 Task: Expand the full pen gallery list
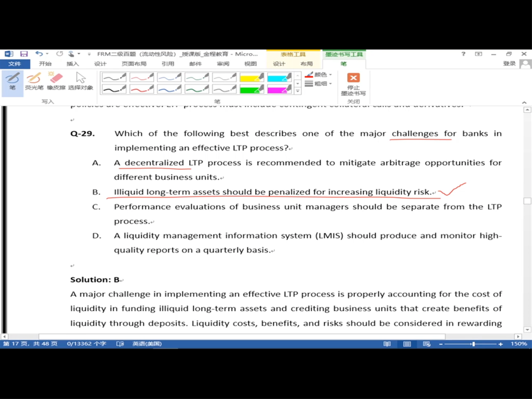coord(298,90)
